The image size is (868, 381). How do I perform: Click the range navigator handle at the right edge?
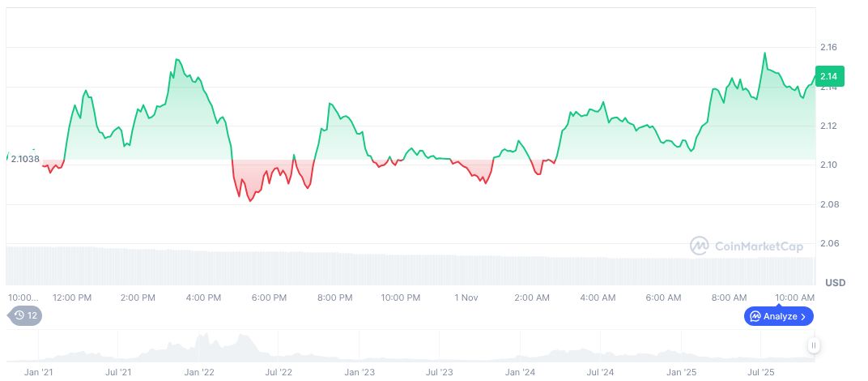813,346
